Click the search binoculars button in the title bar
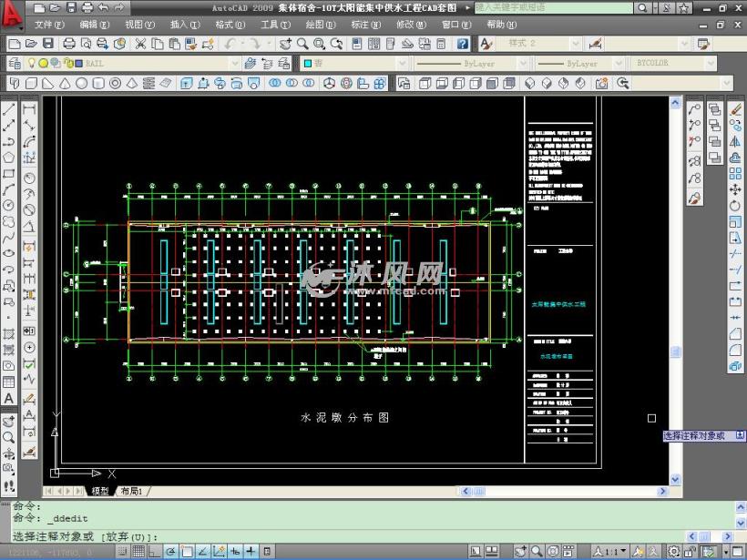 (642, 7)
